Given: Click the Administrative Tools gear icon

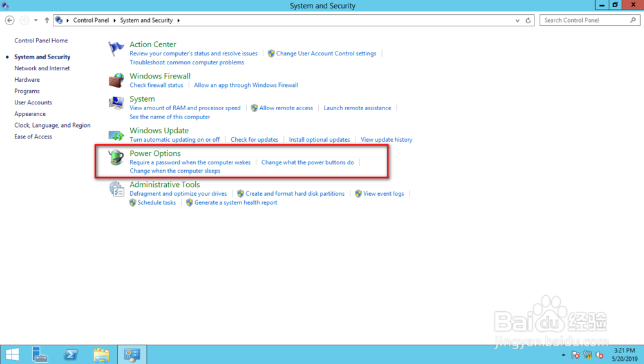Looking at the screenshot, I should click(117, 189).
